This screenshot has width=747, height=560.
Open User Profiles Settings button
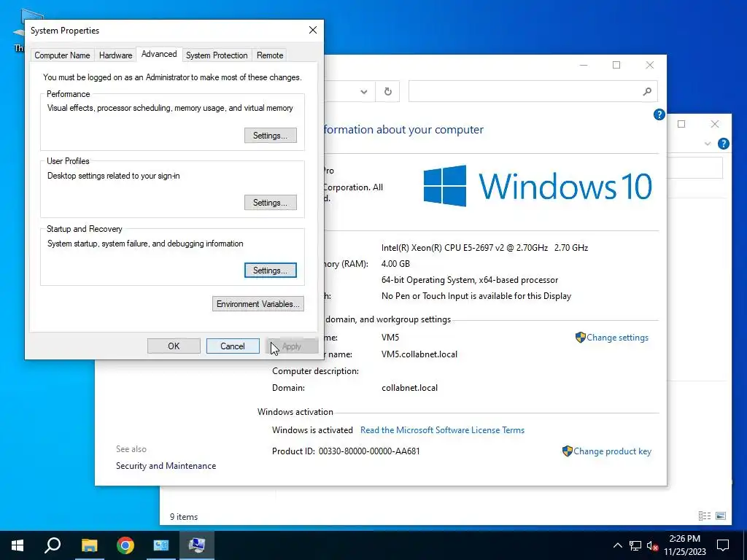(x=271, y=203)
